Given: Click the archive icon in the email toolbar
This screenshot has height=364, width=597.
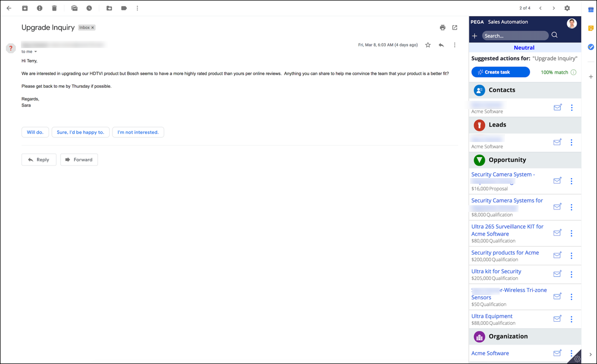Looking at the screenshot, I should pos(25,8).
